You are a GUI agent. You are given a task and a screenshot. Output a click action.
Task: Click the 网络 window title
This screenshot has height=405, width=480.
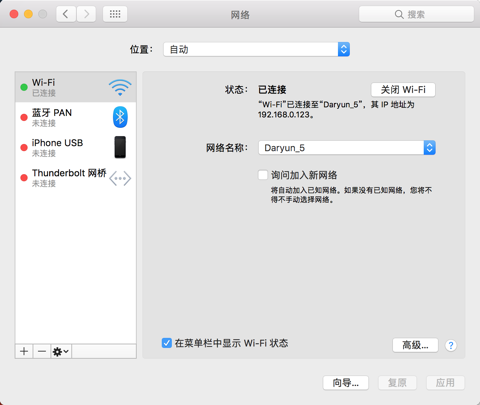tap(240, 15)
